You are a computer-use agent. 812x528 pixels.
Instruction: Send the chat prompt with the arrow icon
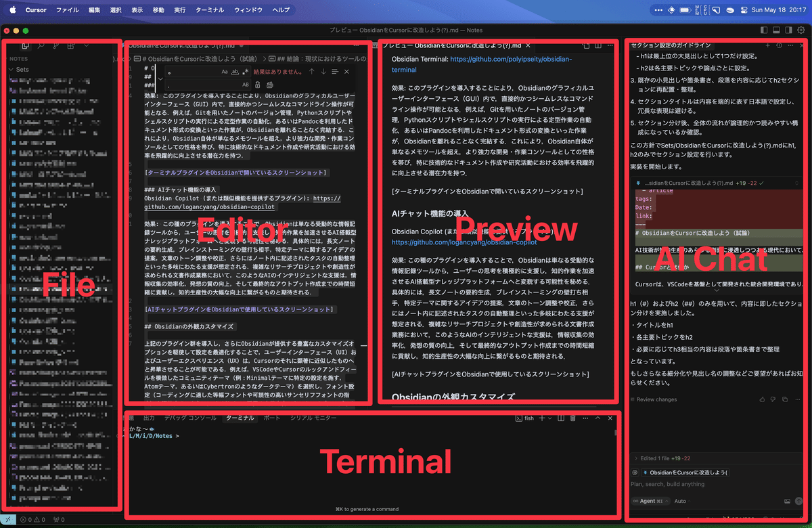[798, 501]
